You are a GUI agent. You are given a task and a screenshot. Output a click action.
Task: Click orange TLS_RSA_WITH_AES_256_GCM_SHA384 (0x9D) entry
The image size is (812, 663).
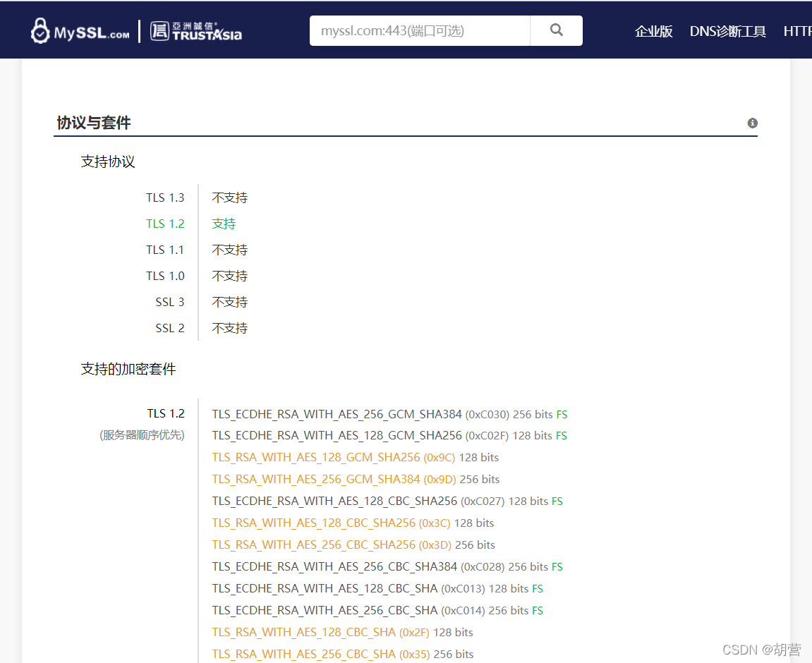click(334, 480)
